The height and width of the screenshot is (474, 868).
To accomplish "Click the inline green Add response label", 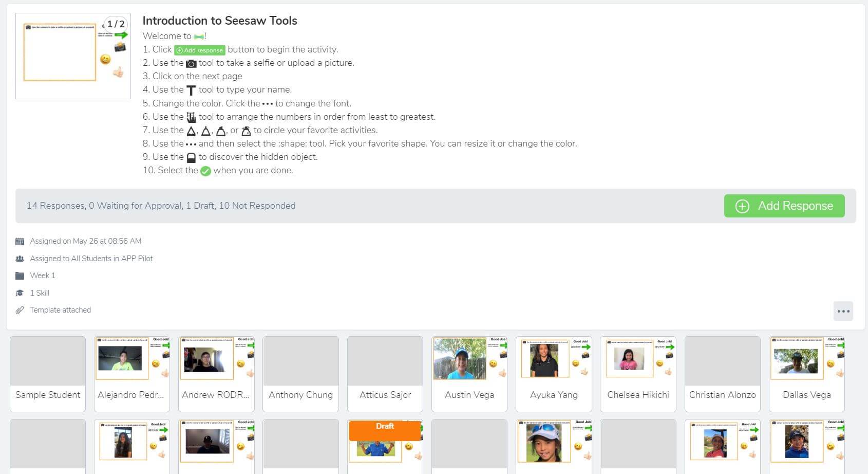I will coord(200,50).
